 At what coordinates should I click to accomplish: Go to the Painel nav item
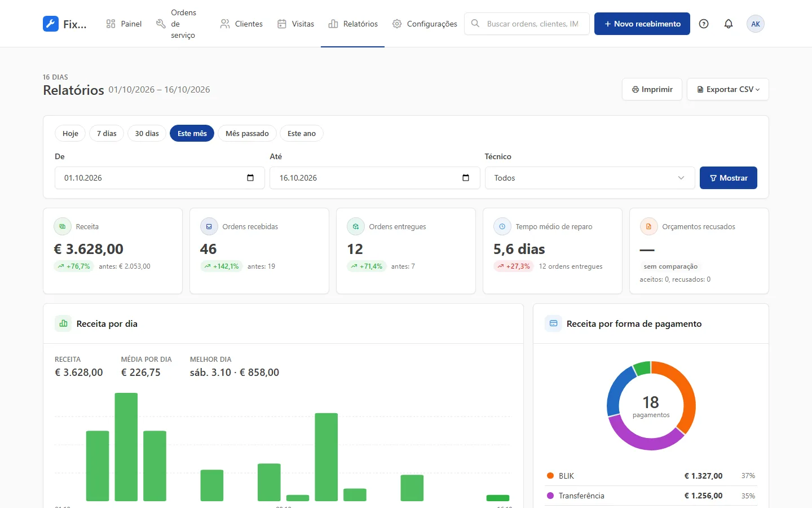point(124,24)
